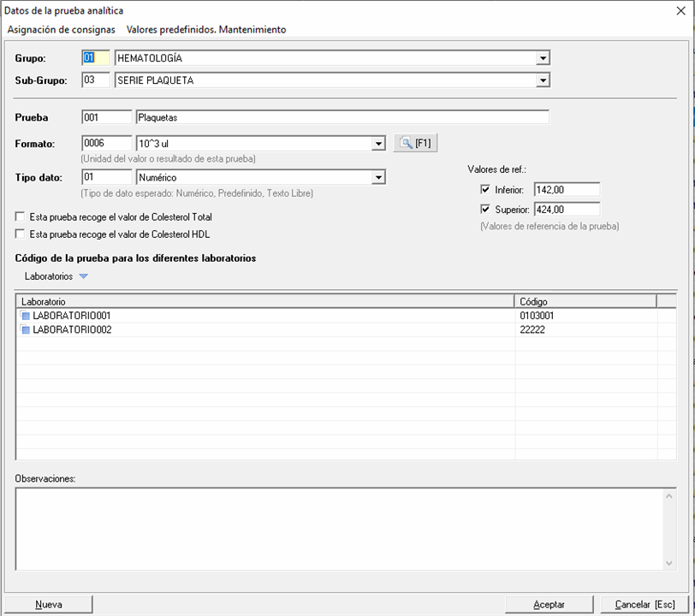Open the Formato 10^3 ul dropdown
Image resolution: width=695 pixels, height=616 pixels.
(x=378, y=144)
